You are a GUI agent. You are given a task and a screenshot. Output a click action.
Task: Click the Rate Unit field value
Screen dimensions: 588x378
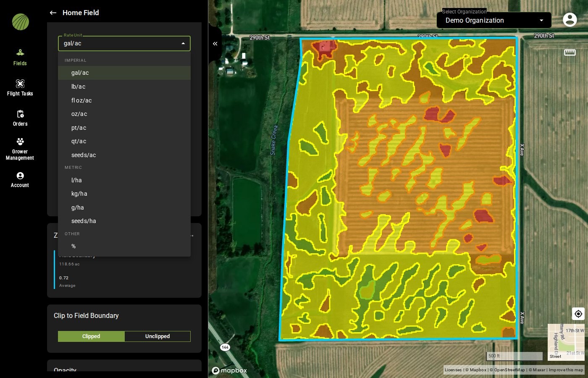[73, 43]
